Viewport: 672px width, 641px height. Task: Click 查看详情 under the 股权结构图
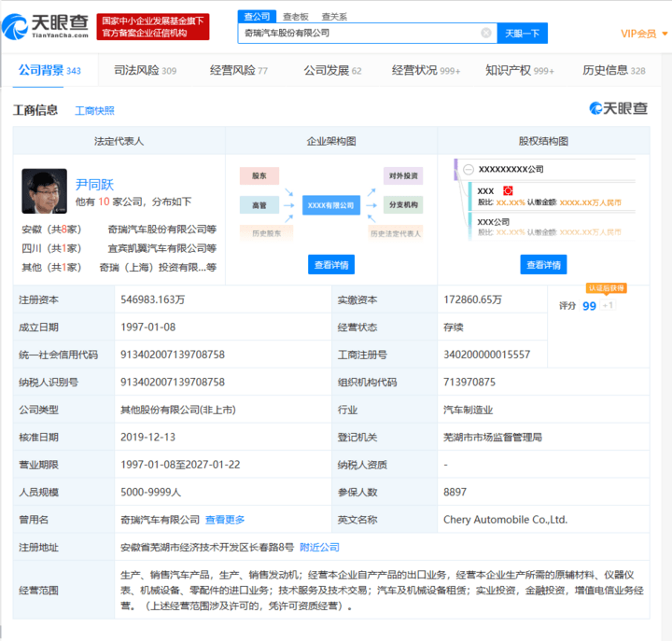pos(543,265)
